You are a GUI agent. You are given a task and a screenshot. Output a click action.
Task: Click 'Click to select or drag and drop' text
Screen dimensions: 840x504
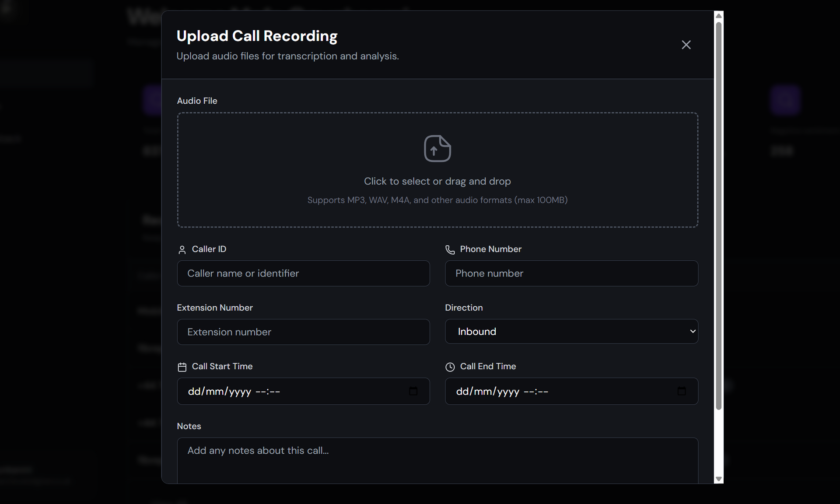click(x=437, y=181)
